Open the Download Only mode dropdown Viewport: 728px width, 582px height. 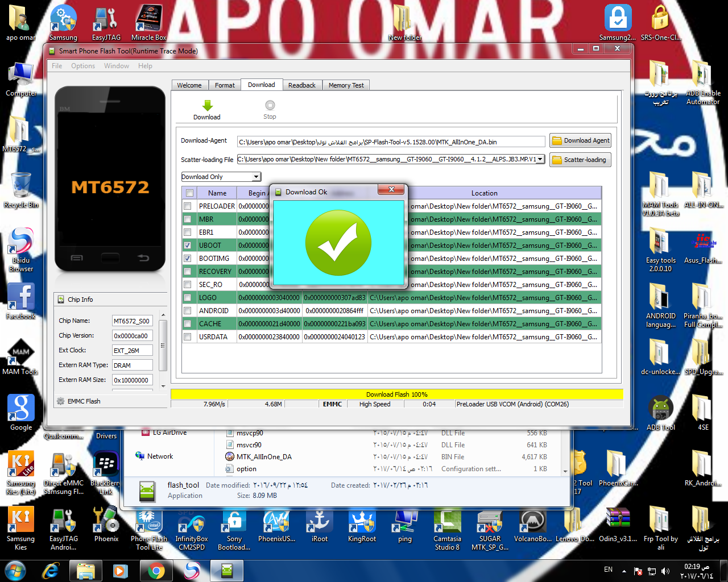pyautogui.click(x=221, y=177)
